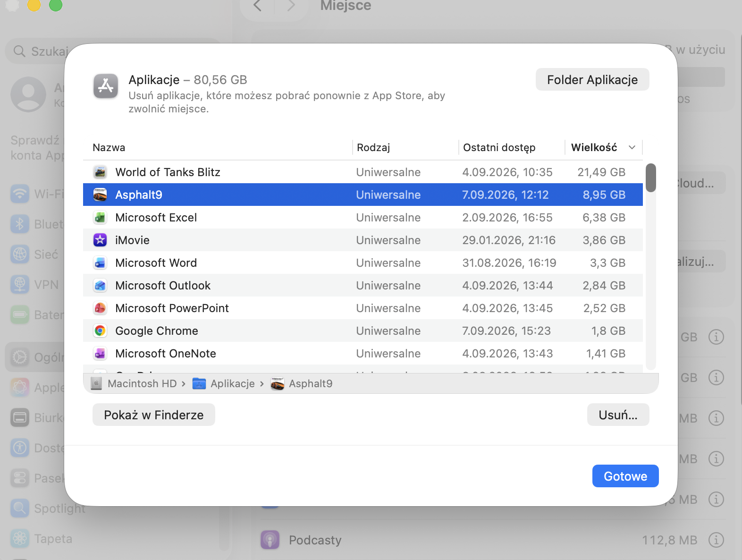
Task: Click the user avatar in settings sidebar
Action: click(28, 94)
